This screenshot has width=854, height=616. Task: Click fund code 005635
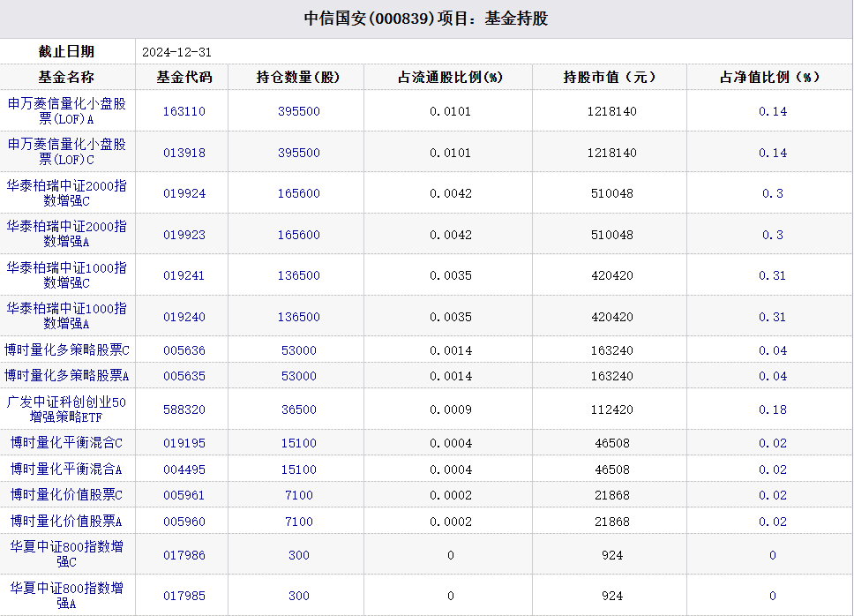(x=184, y=376)
